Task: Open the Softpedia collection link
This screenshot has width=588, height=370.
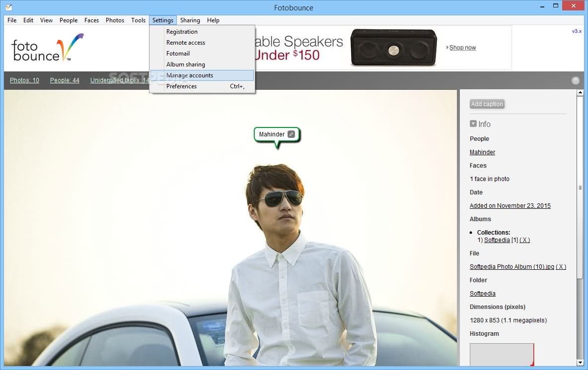Action: pyautogui.click(x=497, y=240)
